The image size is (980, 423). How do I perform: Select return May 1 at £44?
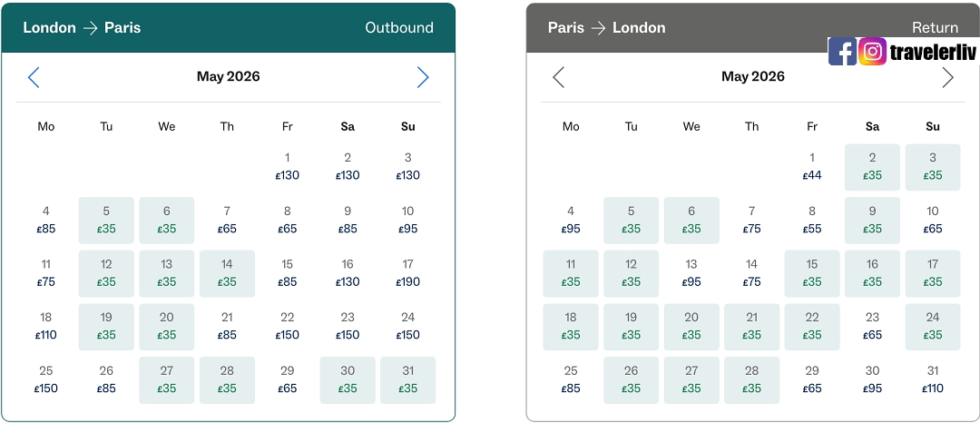pyautogui.click(x=812, y=167)
